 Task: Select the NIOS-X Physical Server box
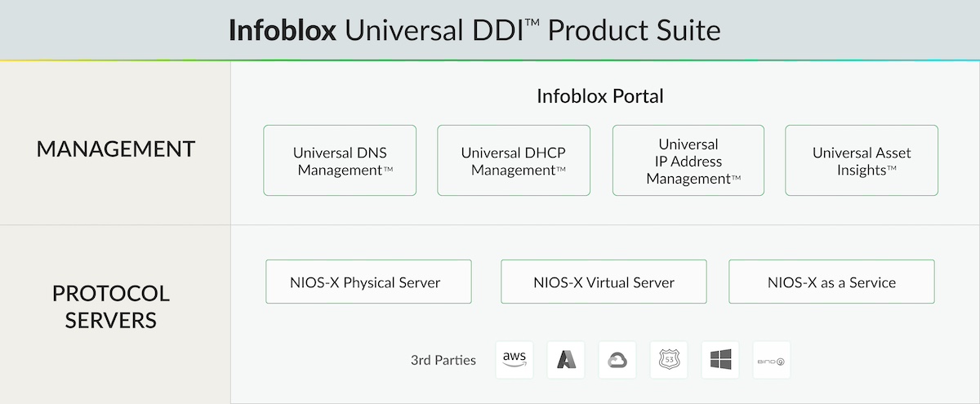(368, 282)
